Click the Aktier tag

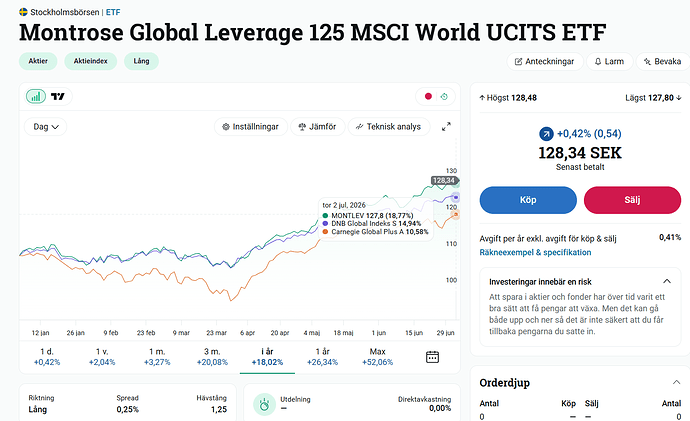click(x=38, y=61)
